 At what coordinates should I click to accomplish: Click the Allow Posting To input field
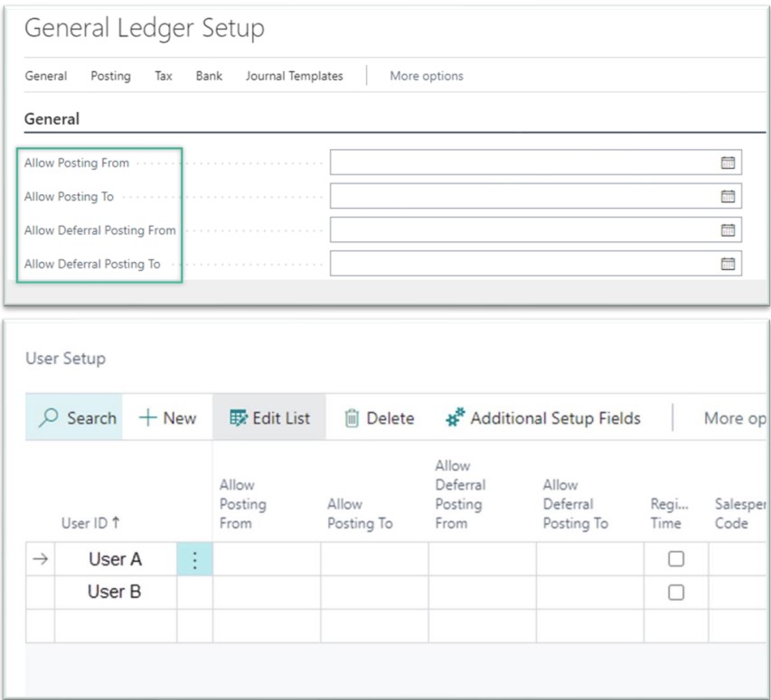pyautogui.click(x=536, y=197)
